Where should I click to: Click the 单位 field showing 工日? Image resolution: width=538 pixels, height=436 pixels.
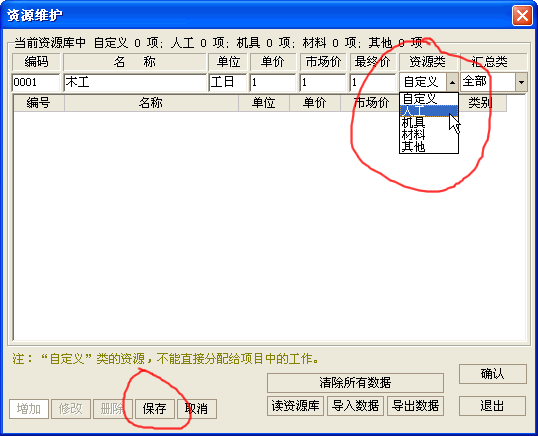[228, 82]
